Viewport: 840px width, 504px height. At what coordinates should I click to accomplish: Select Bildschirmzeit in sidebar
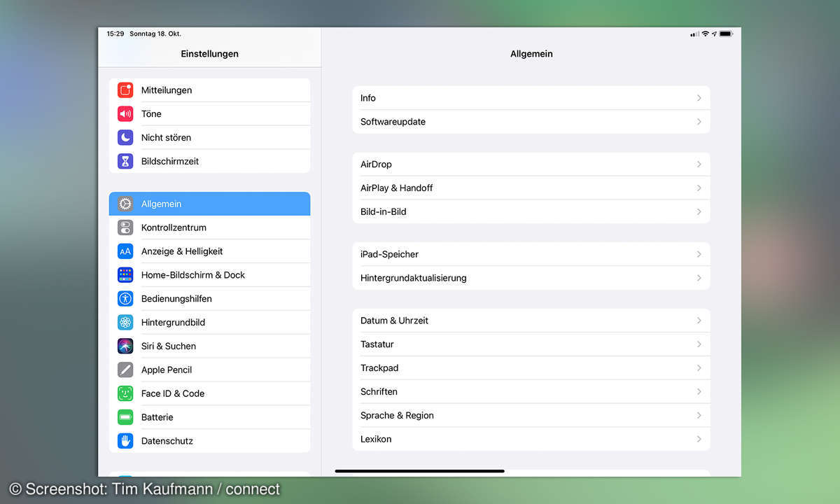point(209,162)
